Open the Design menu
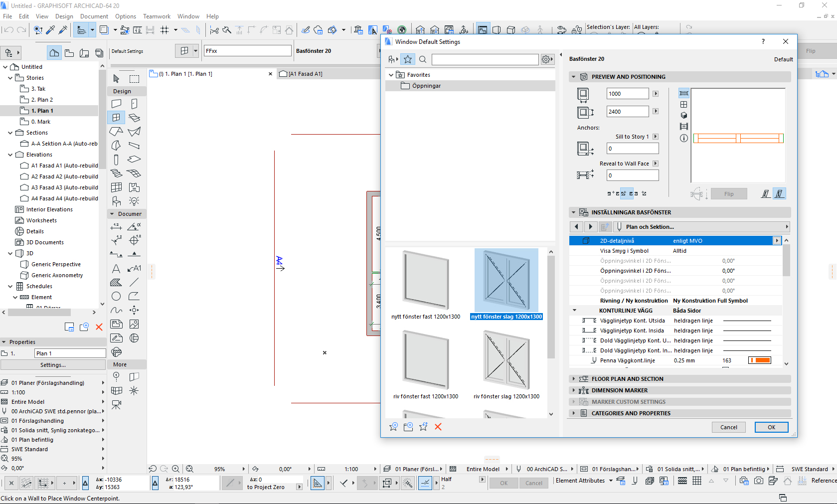Image resolution: width=837 pixels, height=504 pixels. point(64,16)
